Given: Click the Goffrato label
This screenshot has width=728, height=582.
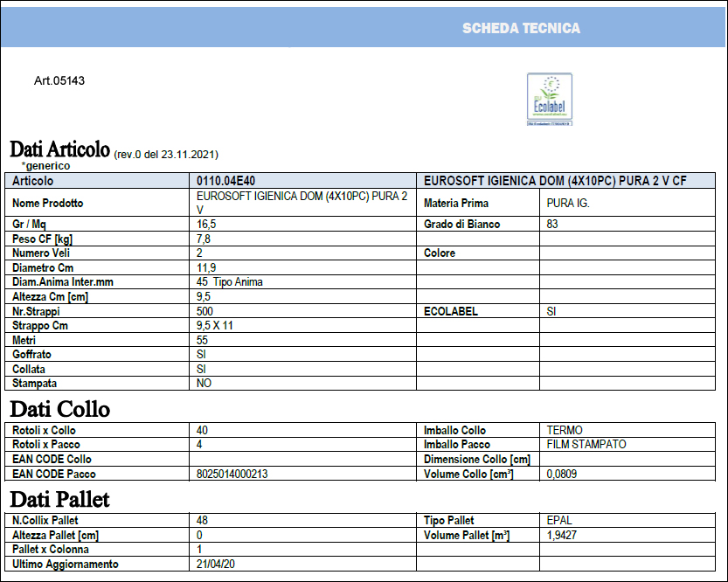Looking at the screenshot, I should [x=31, y=354].
